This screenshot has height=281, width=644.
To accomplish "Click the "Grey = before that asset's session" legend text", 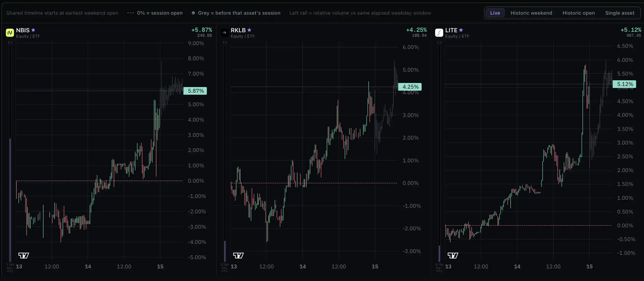I will click(239, 13).
